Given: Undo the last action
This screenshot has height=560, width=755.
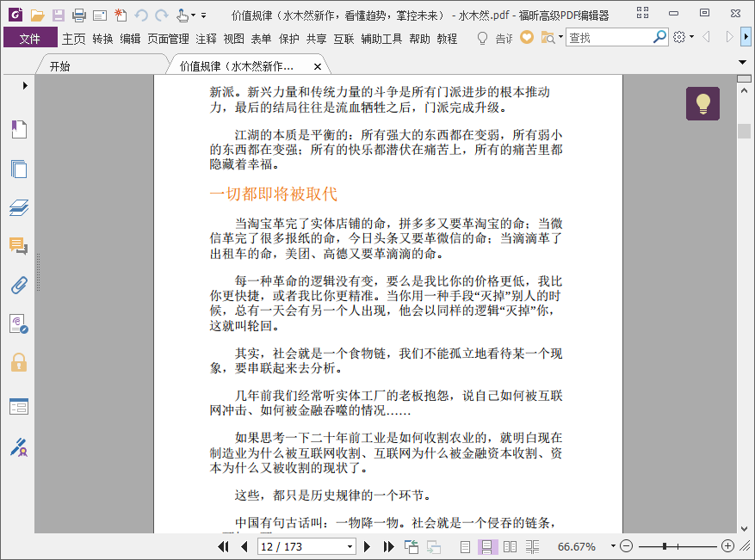Looking at the screenshot, I should point(141,15).
